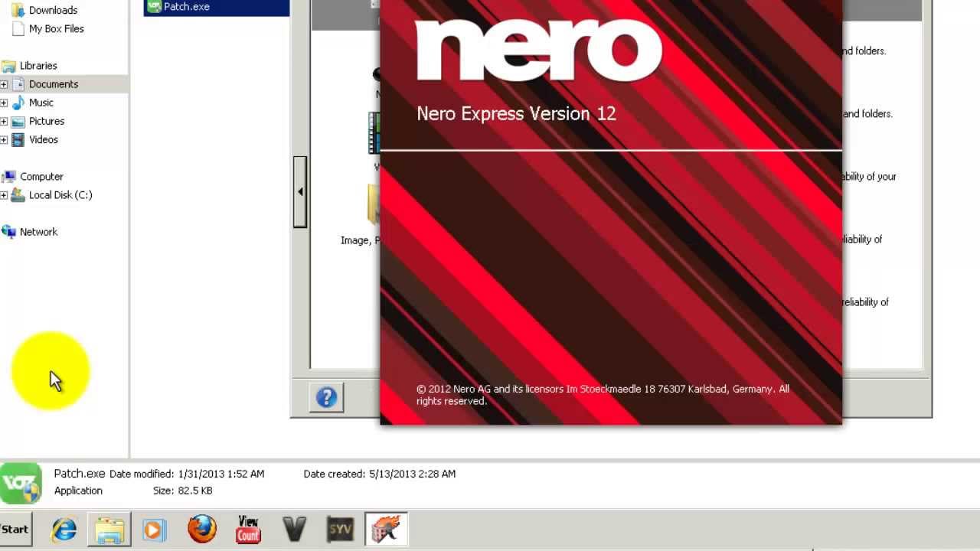Click 'Date created: 5/13/2013 2:28 AM' text
The width and height of the screenshot is (980, 551).
coord(380,474)
